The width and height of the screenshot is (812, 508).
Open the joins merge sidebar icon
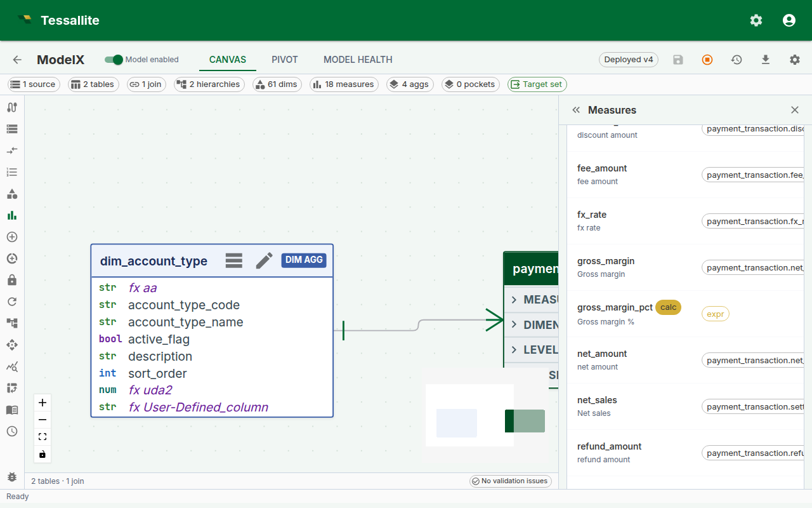(x=11, y=150)
